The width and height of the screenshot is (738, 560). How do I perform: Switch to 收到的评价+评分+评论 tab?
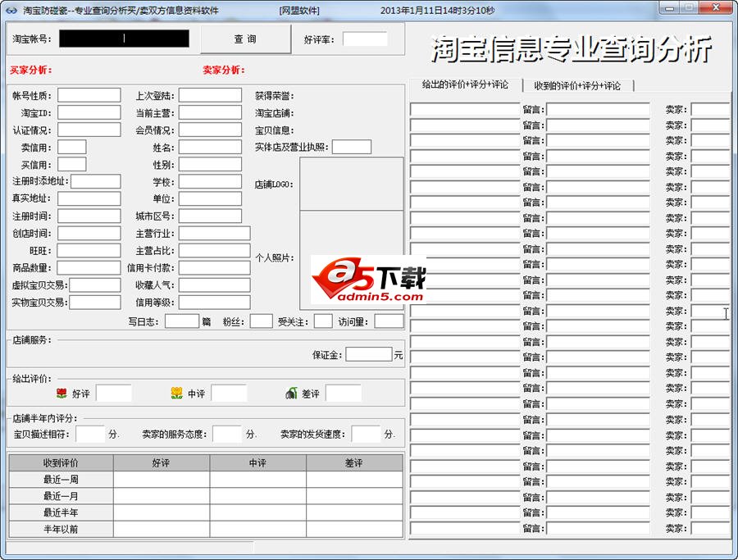pos(577,85)
